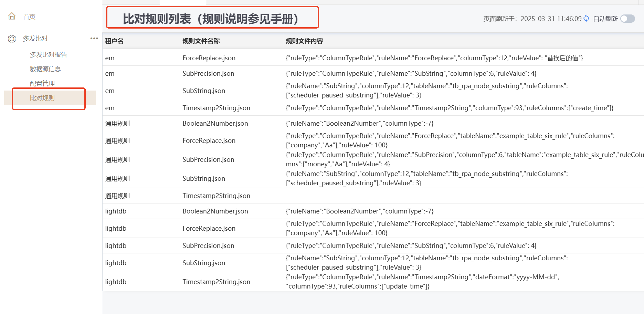Open 配置管理 menu item
Viewport: 644px width, 314px height.
42,83
